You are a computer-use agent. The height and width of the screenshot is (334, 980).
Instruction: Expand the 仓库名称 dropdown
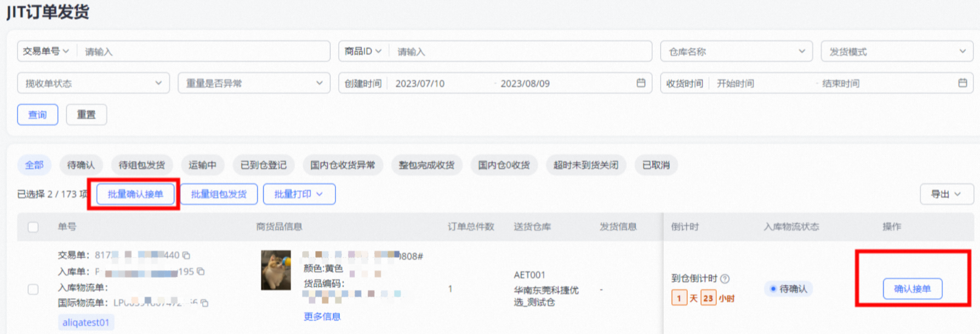point(736,52)
